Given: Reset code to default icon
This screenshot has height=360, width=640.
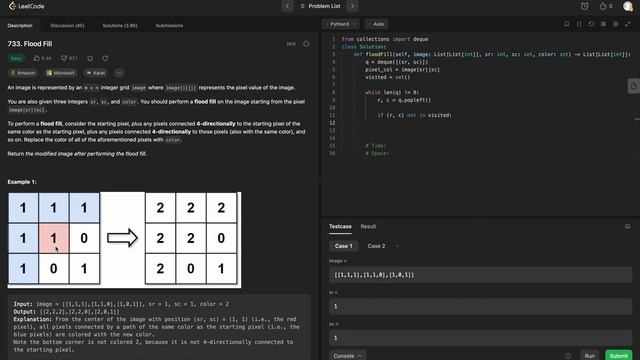Looking at the screenshot, I should click(591, 24).
